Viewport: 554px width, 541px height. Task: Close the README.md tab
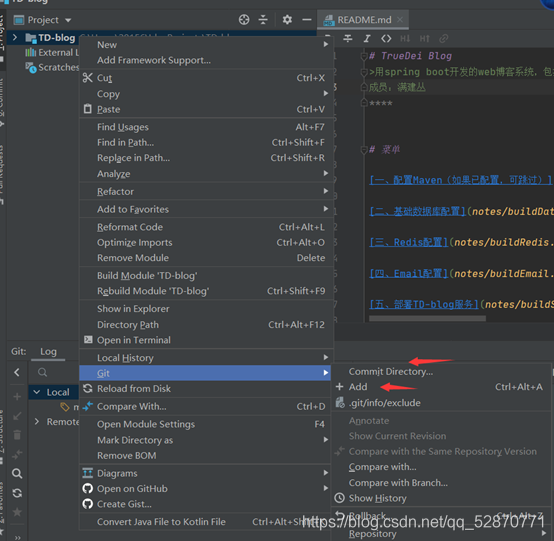click(400, 19)
